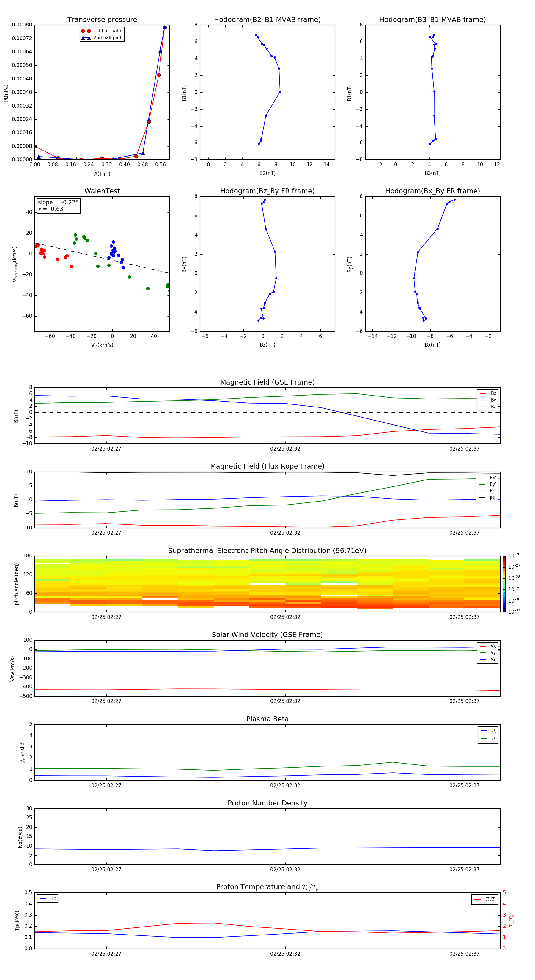Click the Vx entry in velocity legend
This screenshot has width=535, height=980.
coord(488,647)
